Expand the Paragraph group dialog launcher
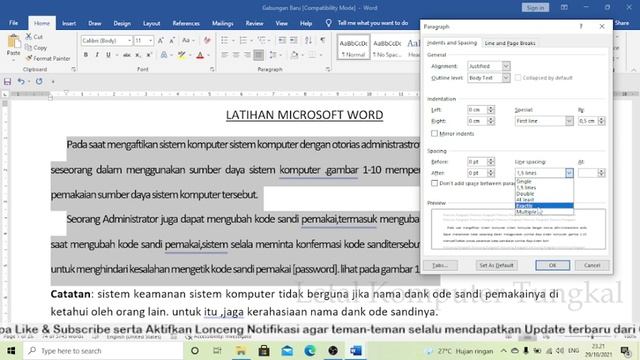Screen dimensions: 640x360 (x=328, y=69)
